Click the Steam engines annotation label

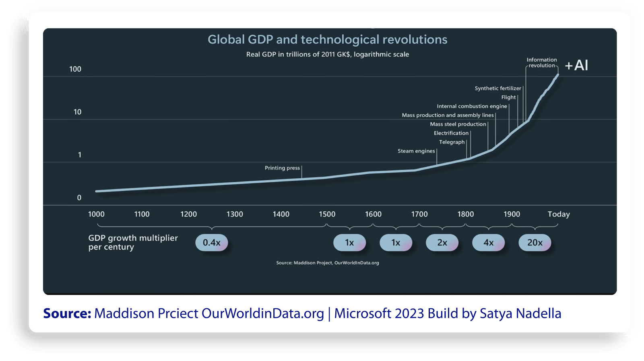[x=416, y=151]
